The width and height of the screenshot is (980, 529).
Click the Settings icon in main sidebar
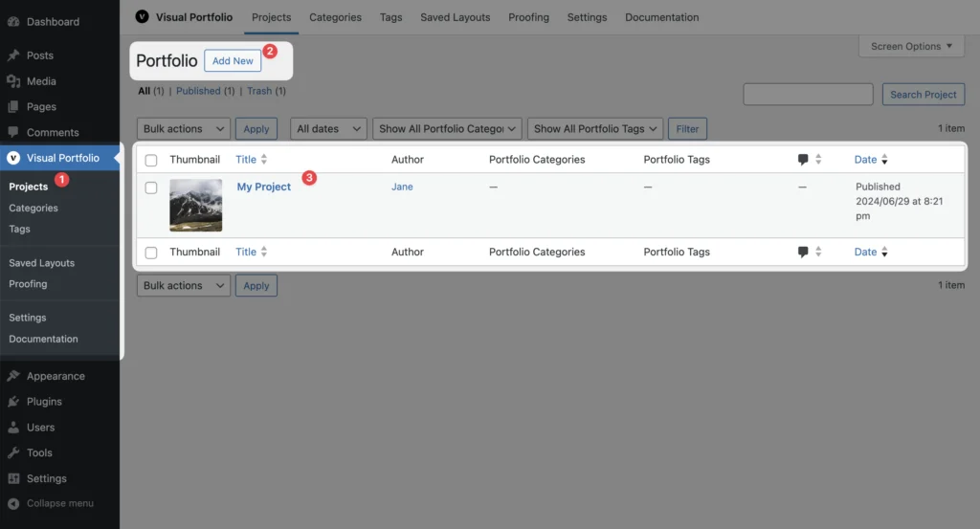(x=13, y=478)
